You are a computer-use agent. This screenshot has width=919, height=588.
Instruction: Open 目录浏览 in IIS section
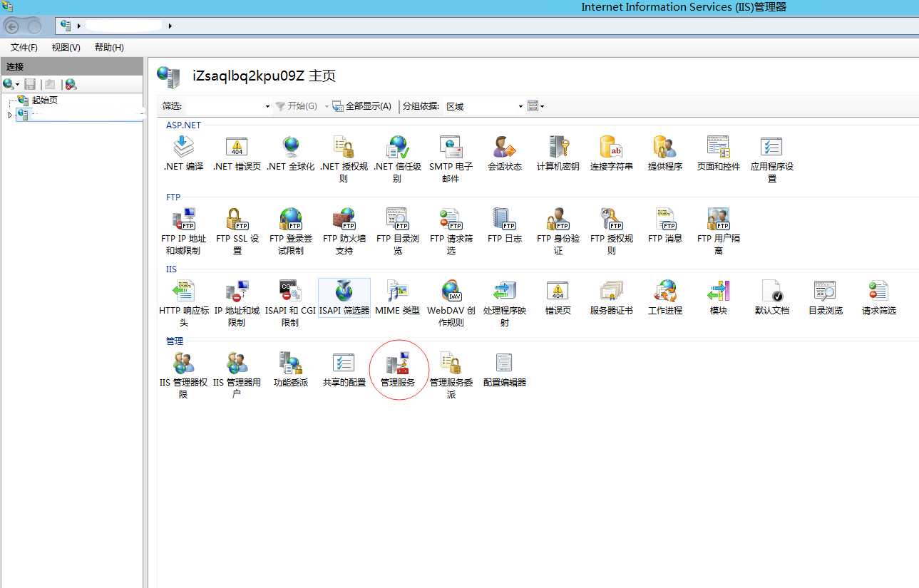click(826, 298)
